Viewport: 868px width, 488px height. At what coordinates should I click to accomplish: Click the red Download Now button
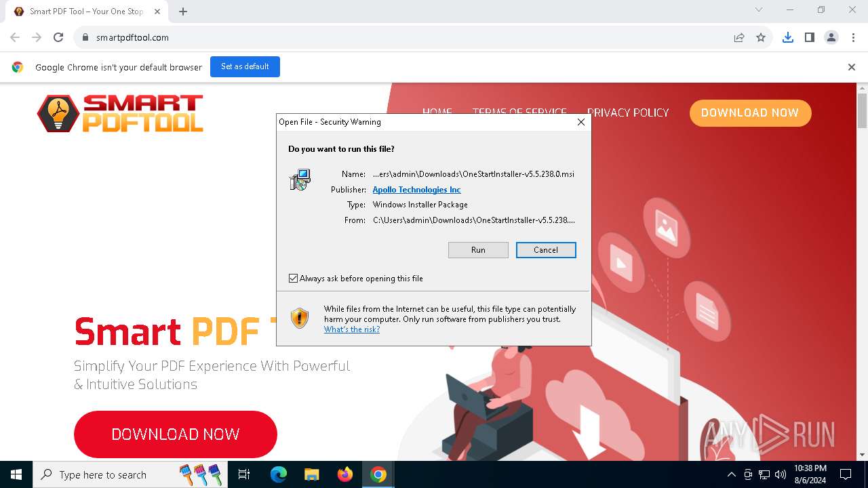[176, 434]
